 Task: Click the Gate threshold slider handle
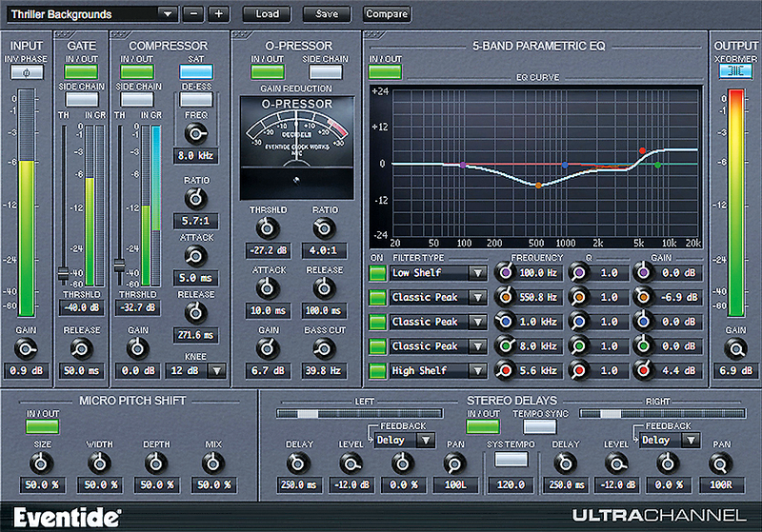coord(63,274)
